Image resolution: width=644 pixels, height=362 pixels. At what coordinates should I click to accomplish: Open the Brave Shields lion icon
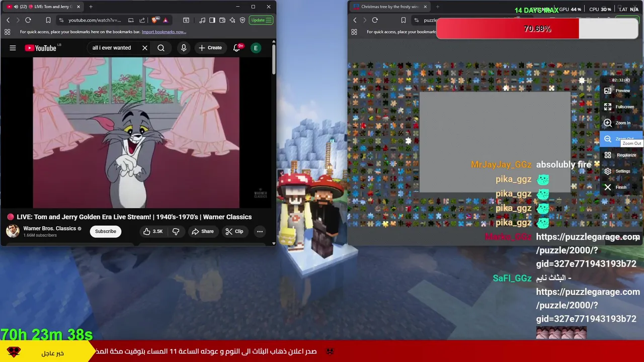click(x=155, y=20)
